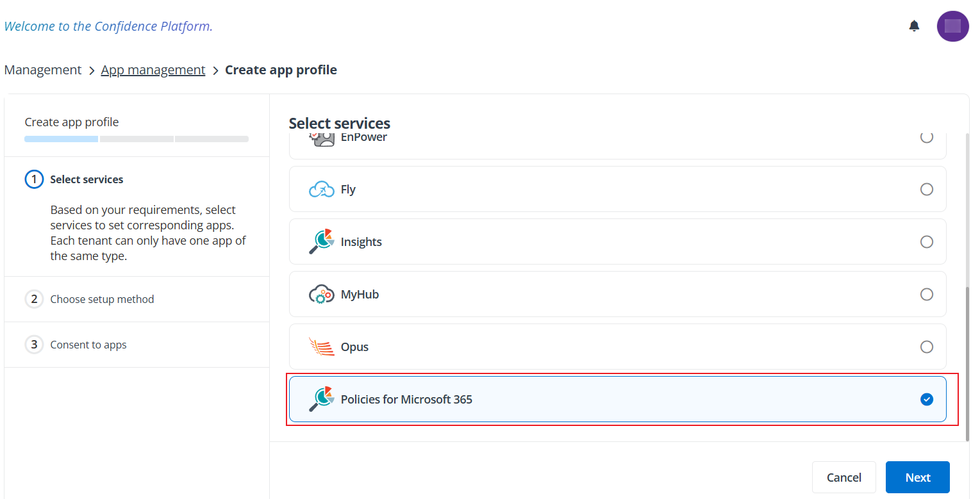Click the Policies for Microsoft 365 icon

tap(321, 398)
